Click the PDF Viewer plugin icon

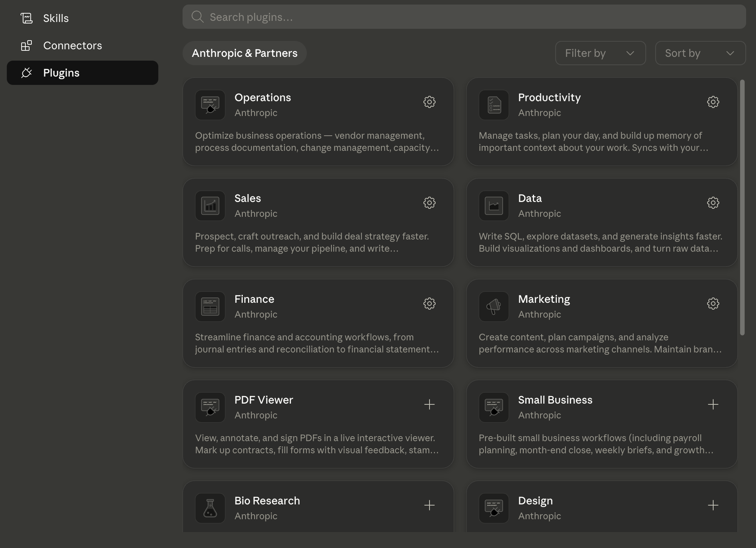point(210,407)
